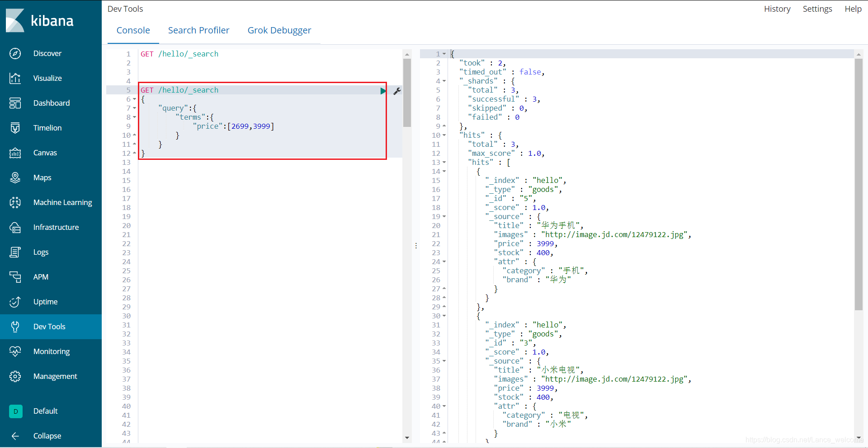Collapse fold arrow on editor line 7
The width and height of the screenshot is (868, 448).
[x=134, y=108]
